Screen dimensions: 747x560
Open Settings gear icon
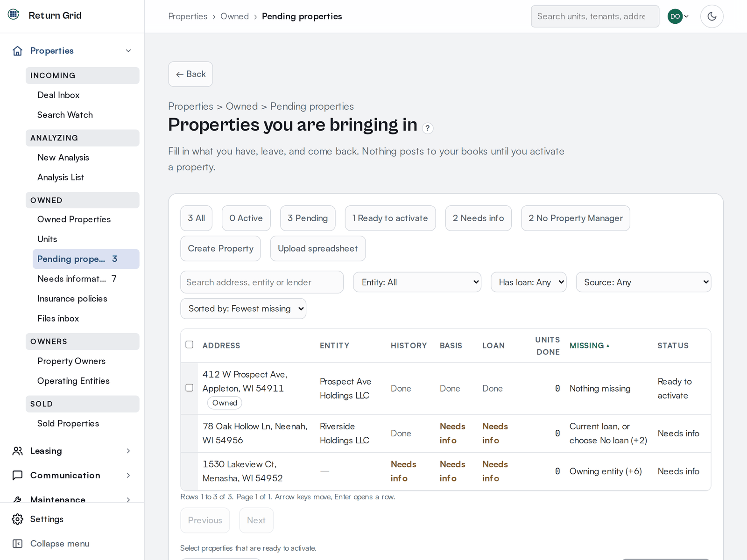(17, 519)
